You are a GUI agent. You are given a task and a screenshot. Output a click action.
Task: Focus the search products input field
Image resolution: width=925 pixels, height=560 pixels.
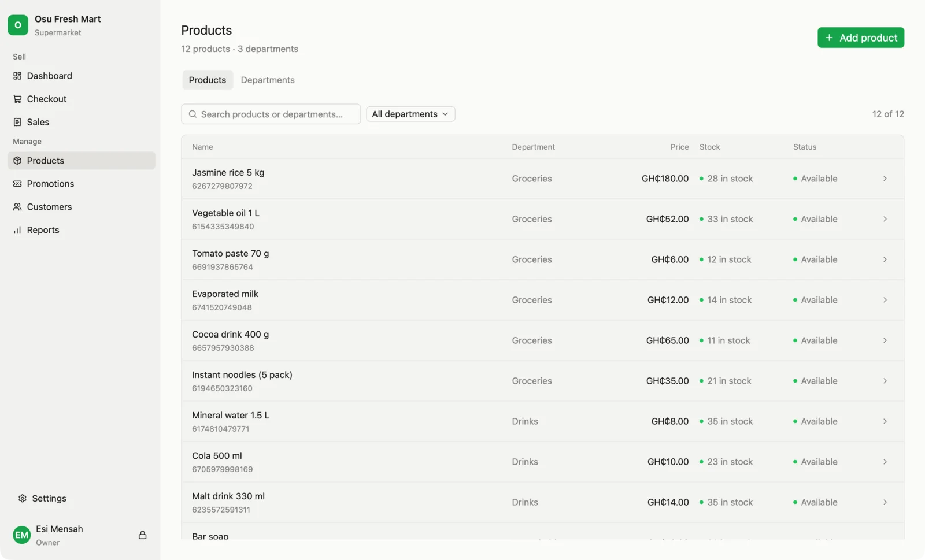(x=271, y=114)
